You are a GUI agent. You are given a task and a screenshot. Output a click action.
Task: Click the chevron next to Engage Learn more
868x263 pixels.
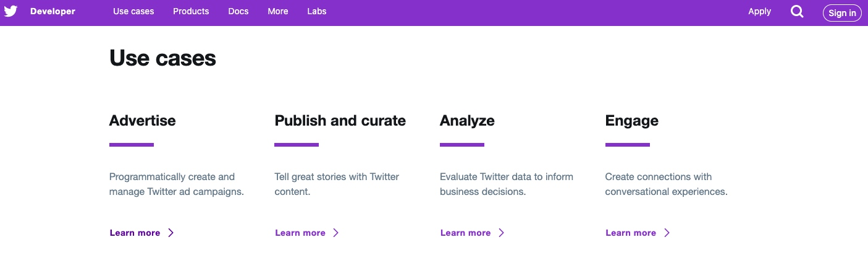[667, 233]
